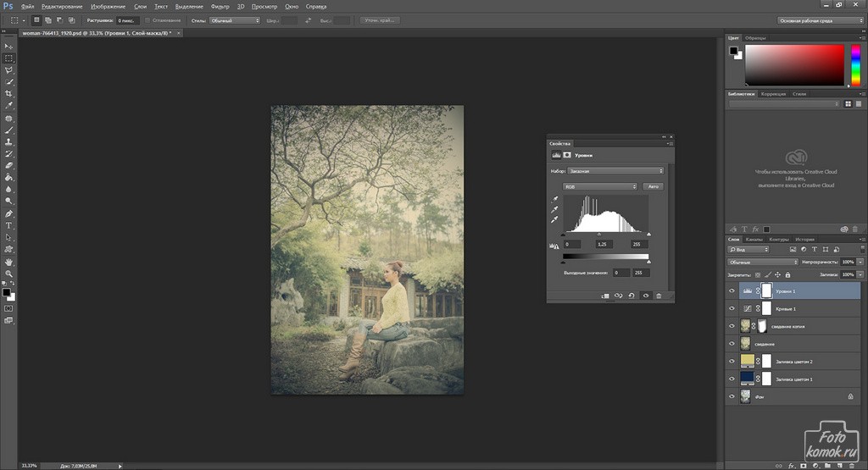Click the Уточн. край button
868x470 pixels.
click(x=381, y=19)
